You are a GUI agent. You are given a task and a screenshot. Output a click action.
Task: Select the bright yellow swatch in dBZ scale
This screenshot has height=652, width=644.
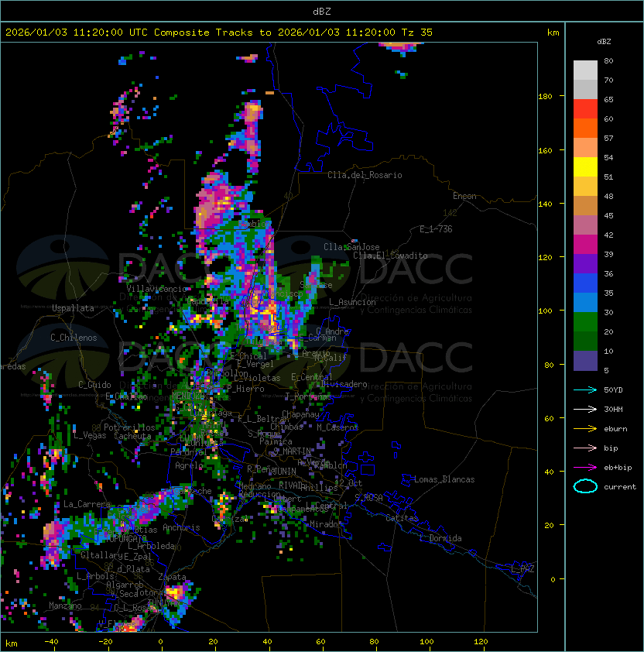click(585, 166)
